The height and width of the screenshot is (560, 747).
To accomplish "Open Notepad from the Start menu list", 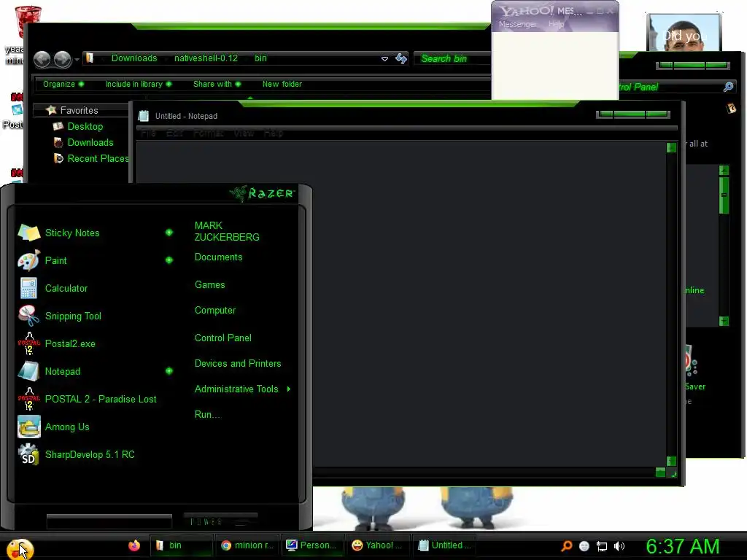I will coord(63,371).
